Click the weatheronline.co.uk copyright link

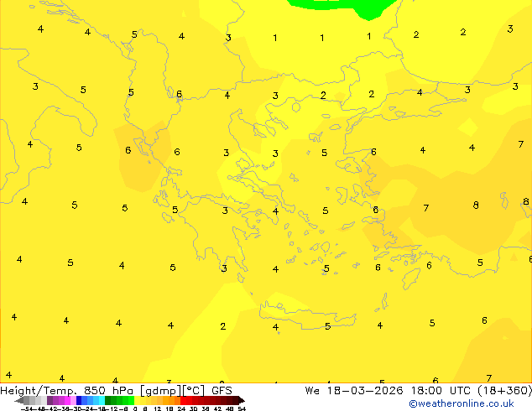(461, 403)
